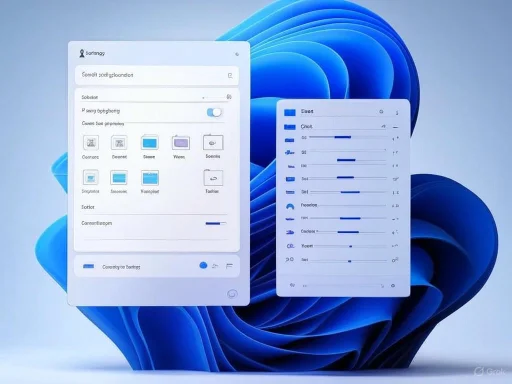Select the blue window tile third in second row
This screenshot has height=384, width=512.
[150, 178]
